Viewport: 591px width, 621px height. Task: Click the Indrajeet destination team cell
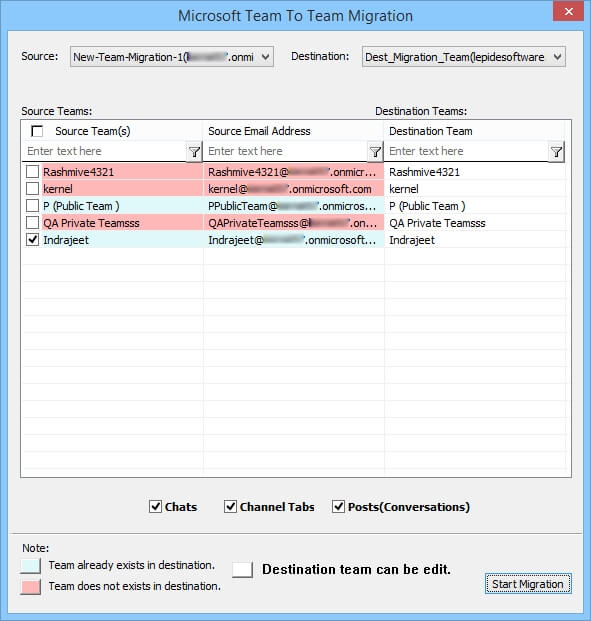(475, 240)
